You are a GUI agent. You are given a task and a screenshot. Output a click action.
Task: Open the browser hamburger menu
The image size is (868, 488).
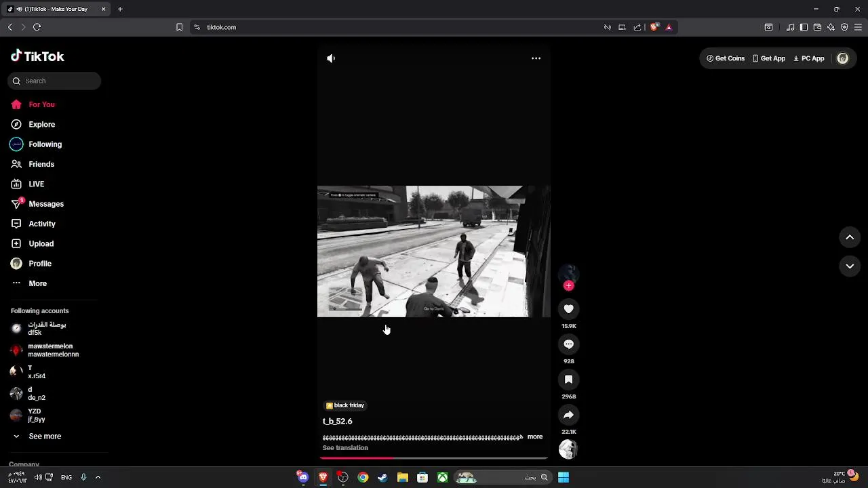click(858, 27)
